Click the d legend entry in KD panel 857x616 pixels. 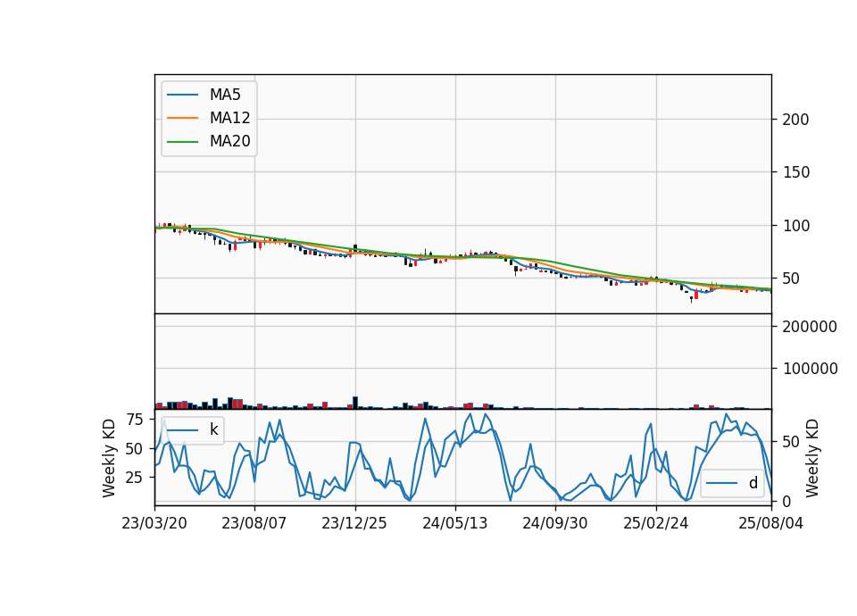[732, 483]
